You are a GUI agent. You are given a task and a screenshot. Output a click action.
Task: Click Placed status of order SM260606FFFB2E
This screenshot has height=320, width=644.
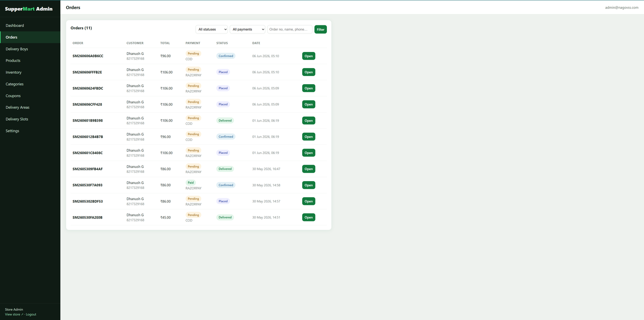point(223,72)
